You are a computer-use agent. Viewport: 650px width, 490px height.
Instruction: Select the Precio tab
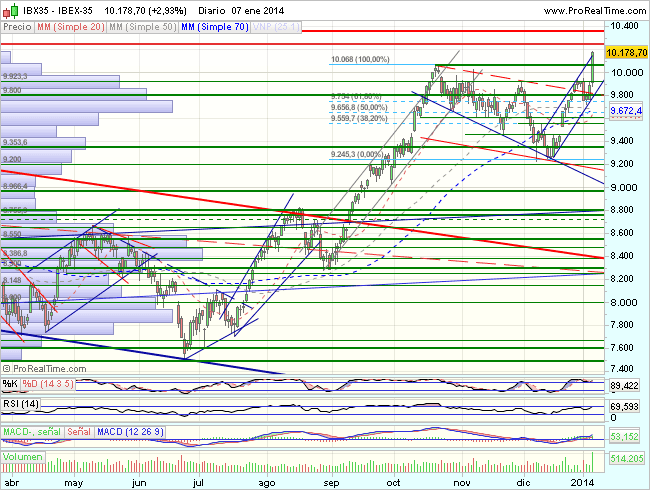16,26
